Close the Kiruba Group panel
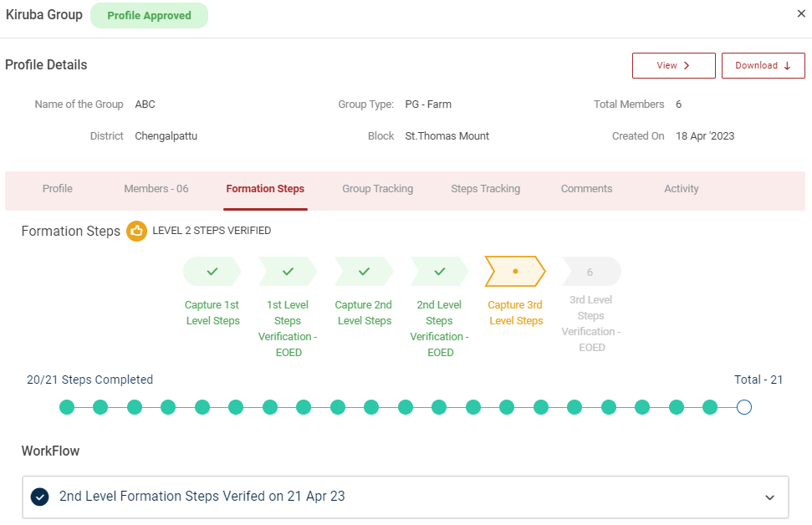The width and height of the screenshot is (812, 525). point(801,13)
